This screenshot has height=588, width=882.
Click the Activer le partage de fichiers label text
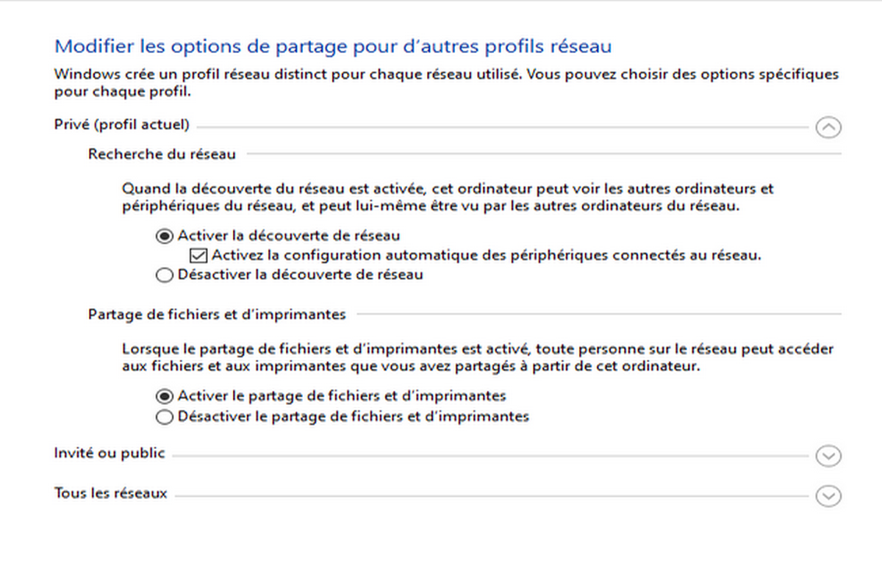click(342, 396)
